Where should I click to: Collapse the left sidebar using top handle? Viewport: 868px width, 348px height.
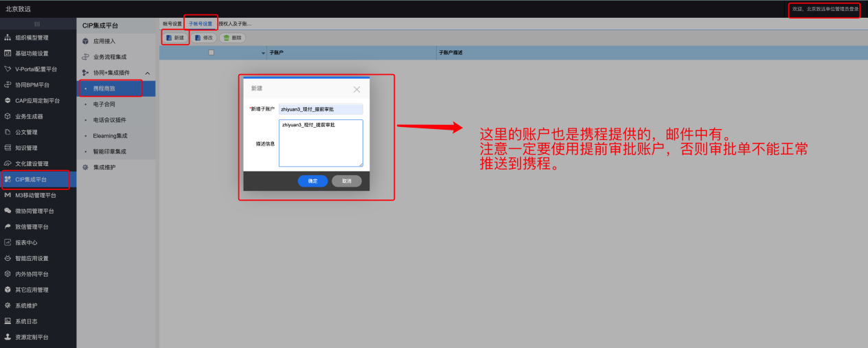point(37,24)
